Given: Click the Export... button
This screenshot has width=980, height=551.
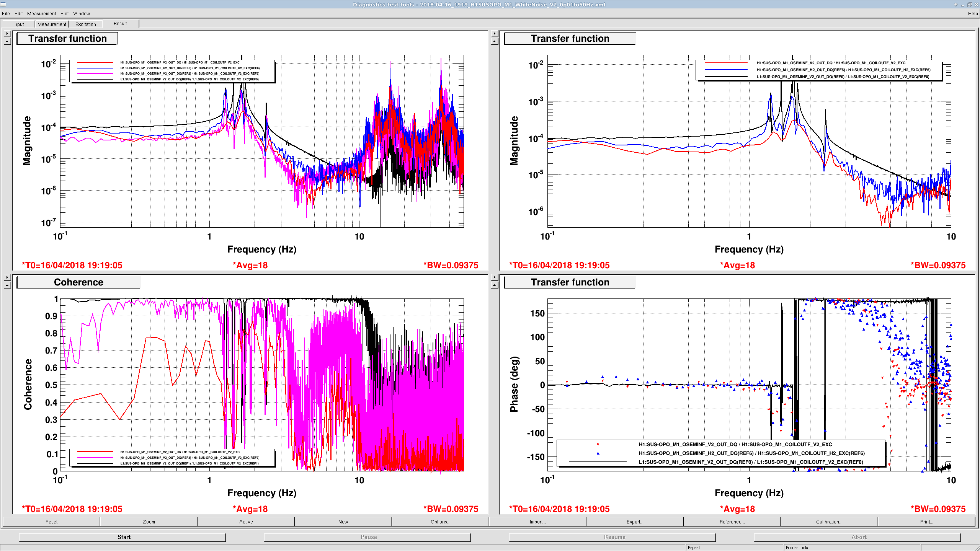Looking at the screenshot, I should (635, 522).
